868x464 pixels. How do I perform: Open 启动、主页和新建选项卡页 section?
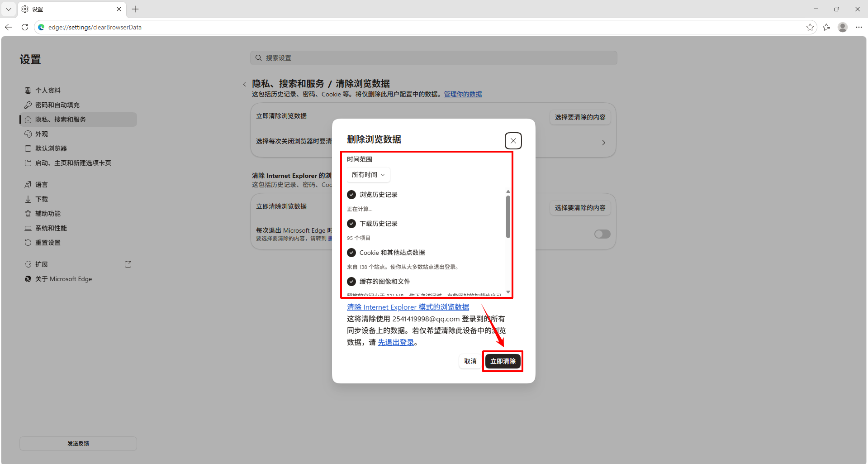click(x=78, y=163)
